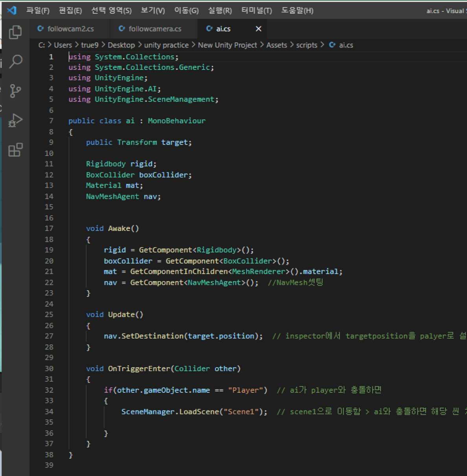
Task: Click line number 17 in the gutter
Action: tap(49, 229)
